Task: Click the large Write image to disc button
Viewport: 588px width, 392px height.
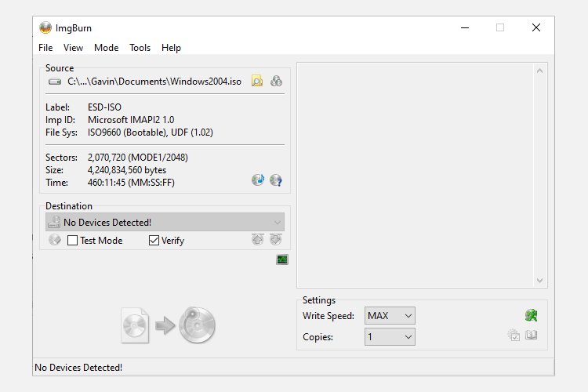Action: click(169, 325)
